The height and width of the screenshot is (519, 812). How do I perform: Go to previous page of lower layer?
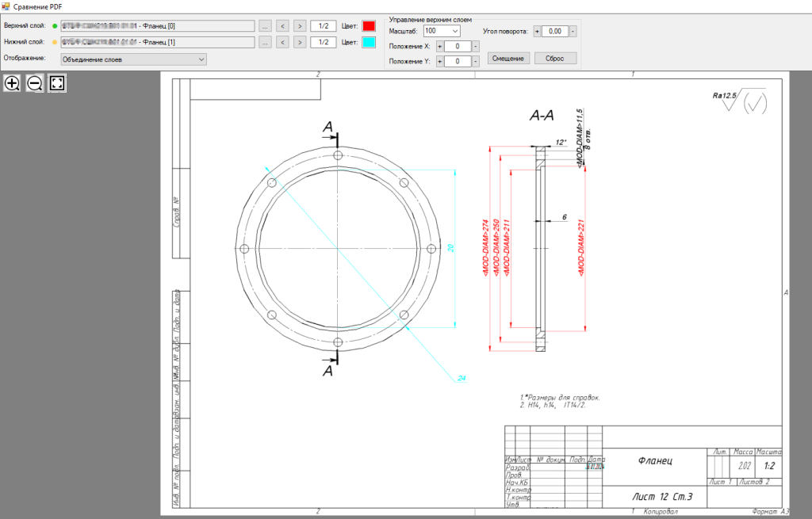tap(282, 42)
